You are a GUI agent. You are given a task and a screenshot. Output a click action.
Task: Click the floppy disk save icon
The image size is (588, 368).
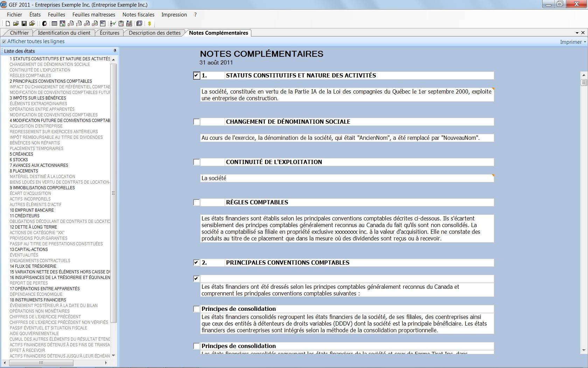(x=24, y=23)
